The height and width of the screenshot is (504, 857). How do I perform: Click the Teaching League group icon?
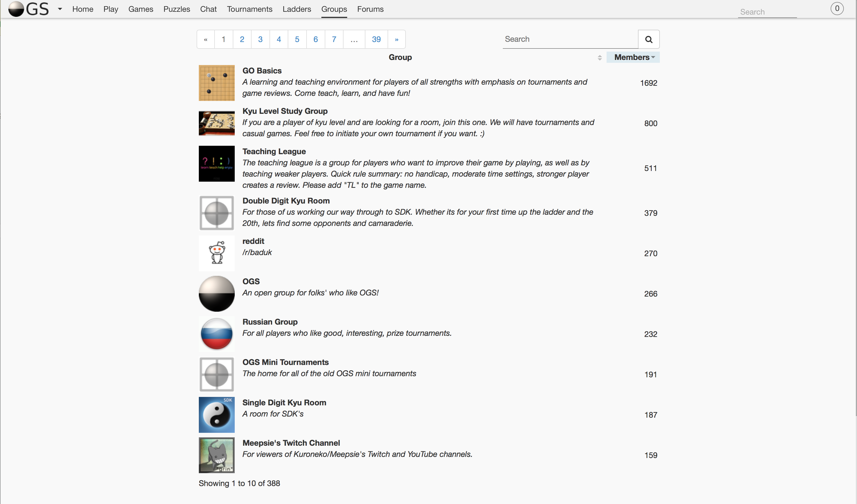tap(216, 163)
